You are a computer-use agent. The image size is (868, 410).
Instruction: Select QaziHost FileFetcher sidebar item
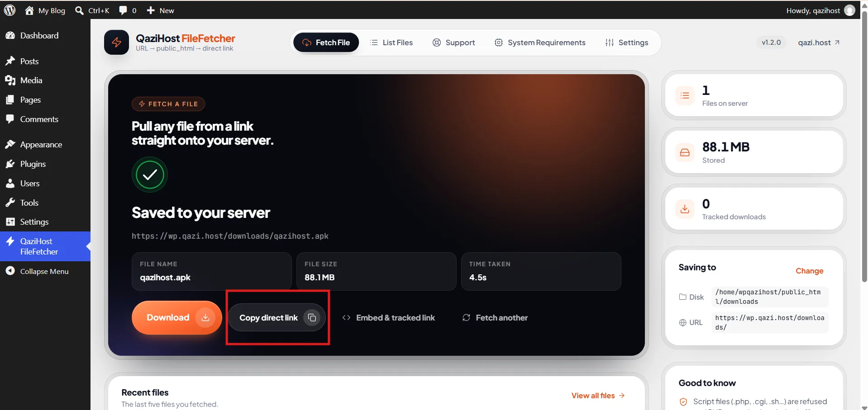[45, 246]
